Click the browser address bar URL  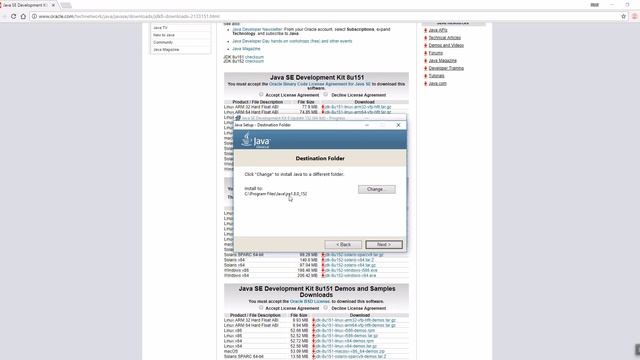coord(129,16)
